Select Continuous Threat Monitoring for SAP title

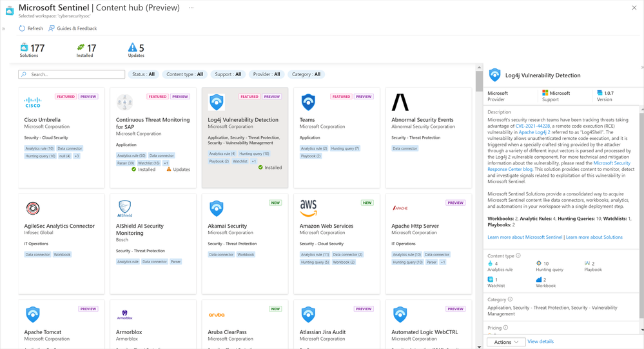[153, 123]
